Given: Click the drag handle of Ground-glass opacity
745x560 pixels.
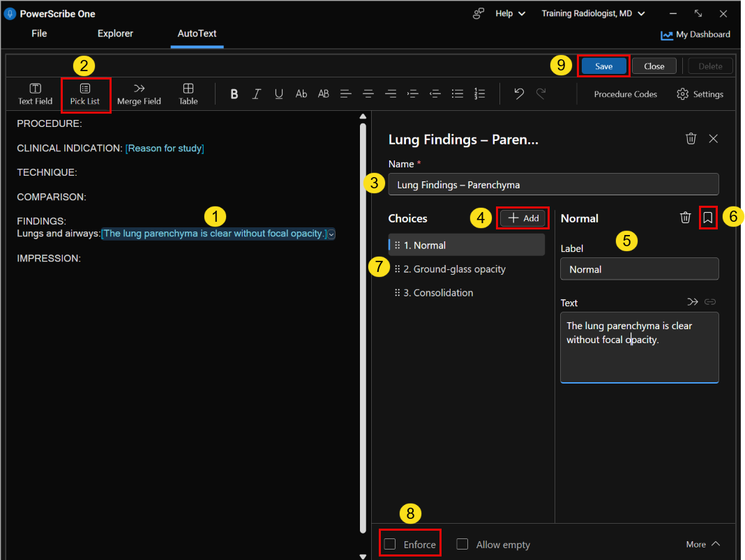Looking at the screenshot, I should 397,268.
